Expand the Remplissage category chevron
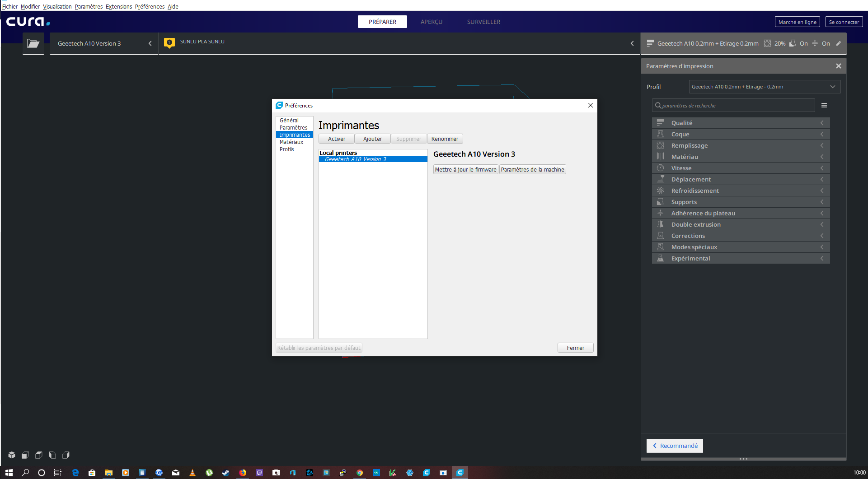This screenshot has width=868, height=479. [x=822, y=145]
